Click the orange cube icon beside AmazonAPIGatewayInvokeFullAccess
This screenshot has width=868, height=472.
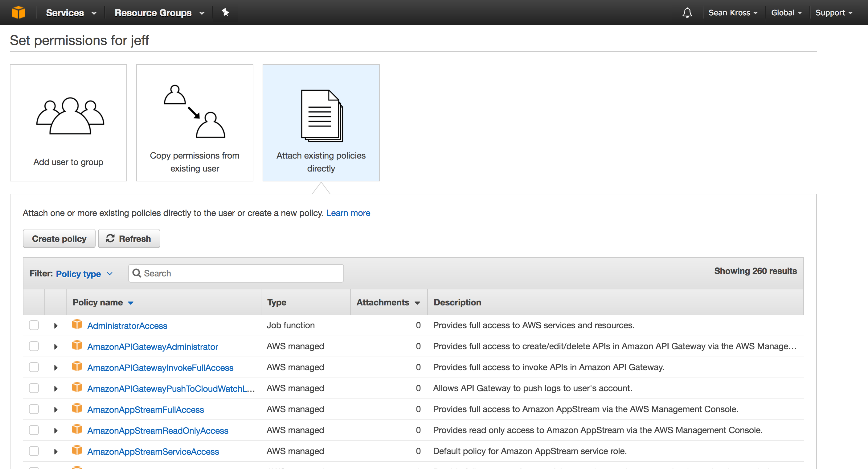click(77, 366)
